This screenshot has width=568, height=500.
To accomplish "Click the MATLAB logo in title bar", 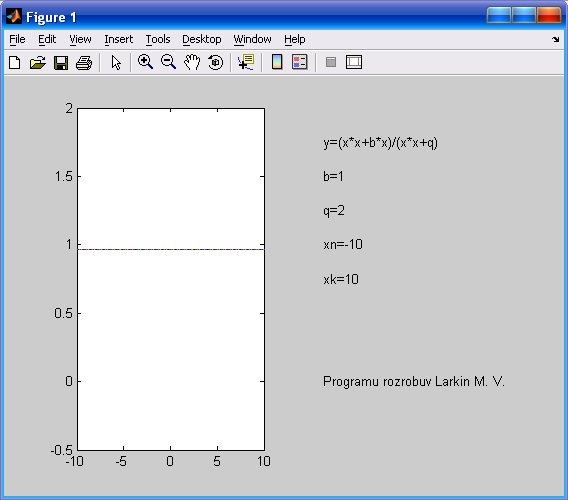I will (x=14, y=17).
